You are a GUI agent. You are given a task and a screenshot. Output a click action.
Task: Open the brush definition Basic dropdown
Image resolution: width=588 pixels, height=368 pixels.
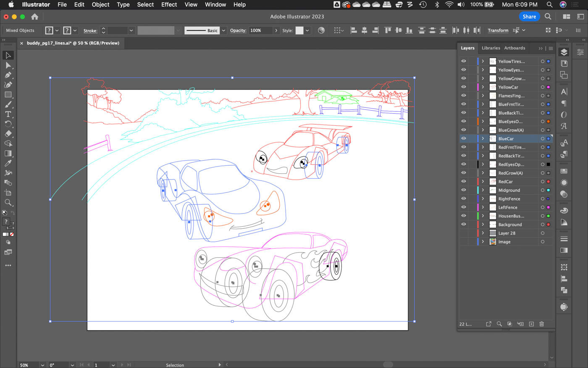223,30
